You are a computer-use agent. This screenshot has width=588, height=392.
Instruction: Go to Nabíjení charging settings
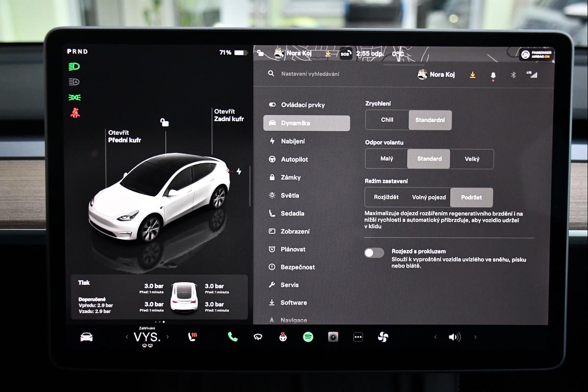(x=293, y=141)
